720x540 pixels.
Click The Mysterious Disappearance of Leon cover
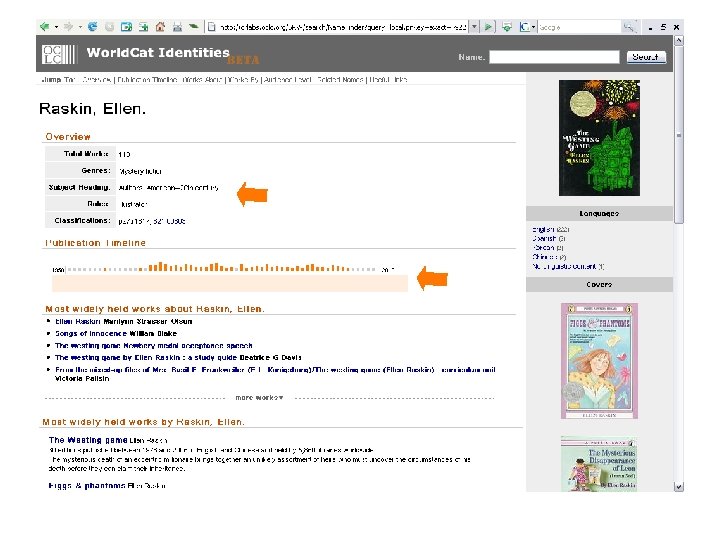[599, 464]
